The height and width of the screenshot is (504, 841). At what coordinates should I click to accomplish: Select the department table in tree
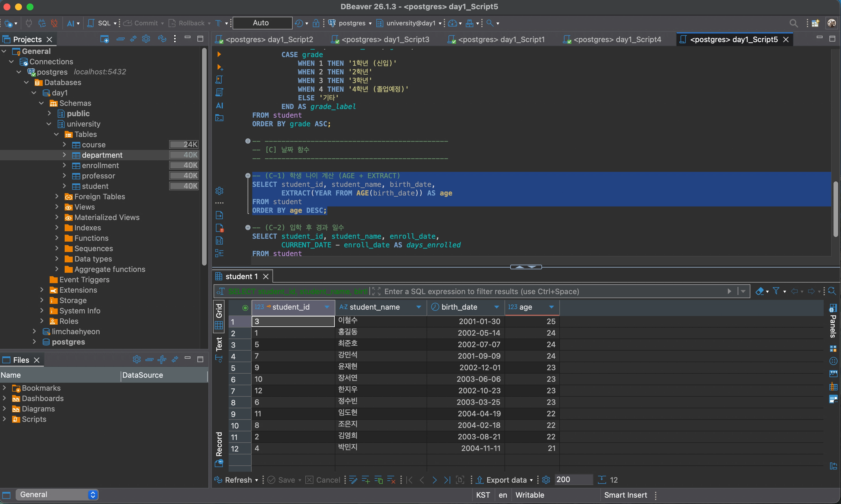coord(102,155)
